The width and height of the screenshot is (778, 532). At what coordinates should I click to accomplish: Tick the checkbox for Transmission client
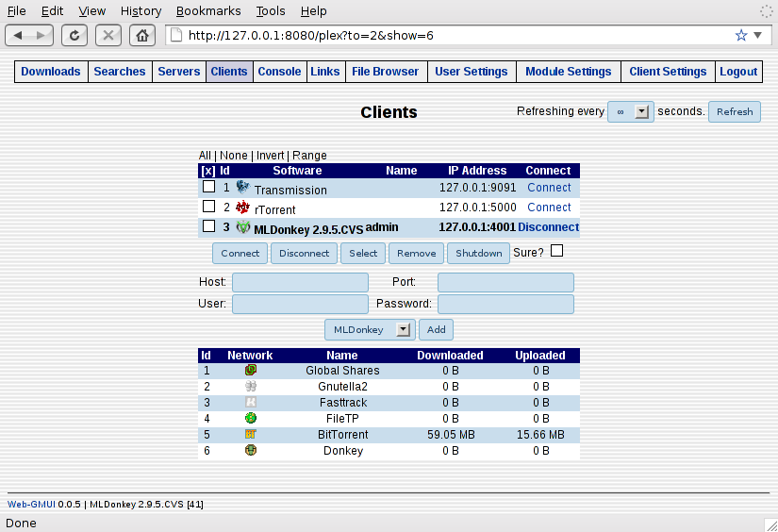tap(209, 186)
